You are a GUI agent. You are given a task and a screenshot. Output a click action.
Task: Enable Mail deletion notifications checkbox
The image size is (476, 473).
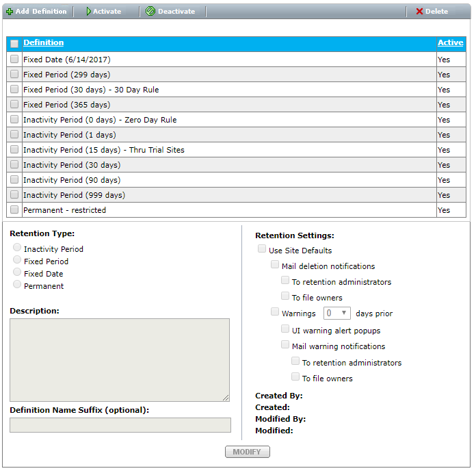coord(274,266)
